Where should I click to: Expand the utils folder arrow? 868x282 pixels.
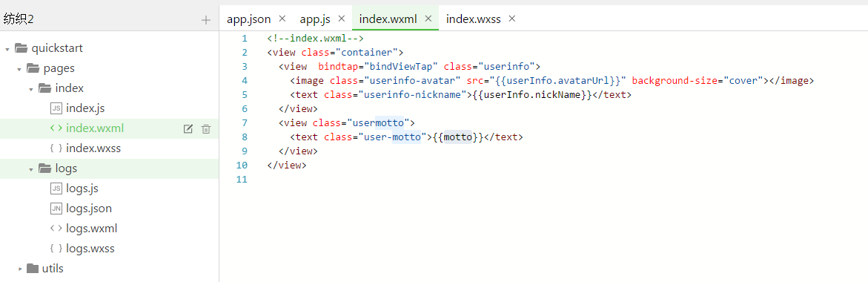pyautogui.click(x=20, y=269)
